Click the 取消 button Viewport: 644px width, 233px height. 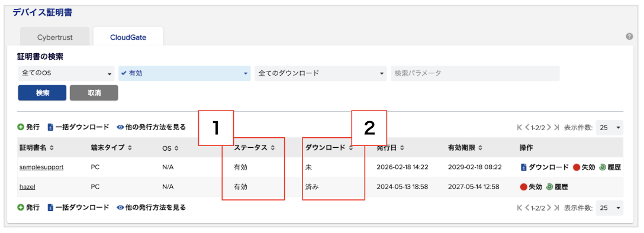point(94,93)
